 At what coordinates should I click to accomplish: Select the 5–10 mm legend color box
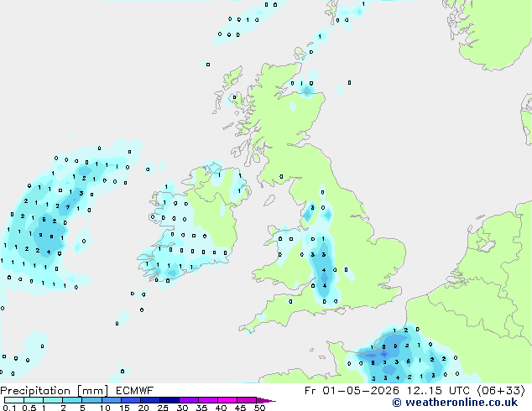[91, 400]
